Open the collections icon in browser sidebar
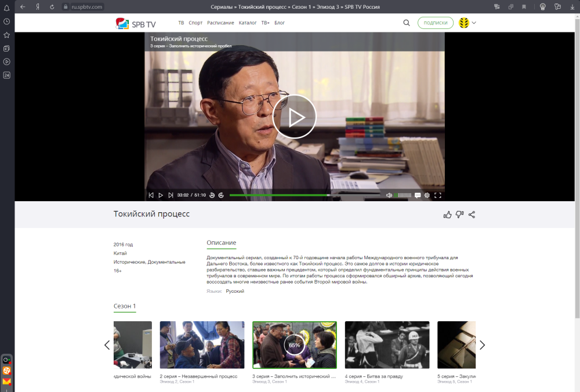 click(x=6, y=49)
